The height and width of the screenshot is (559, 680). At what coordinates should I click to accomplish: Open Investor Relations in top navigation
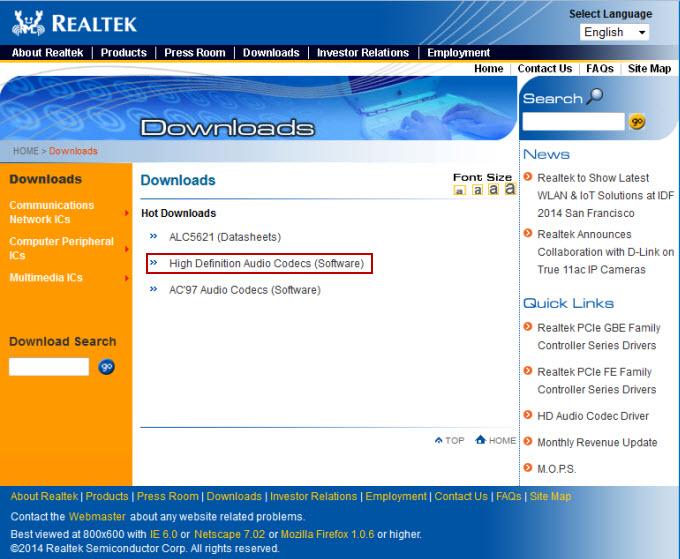click(363, 53)
